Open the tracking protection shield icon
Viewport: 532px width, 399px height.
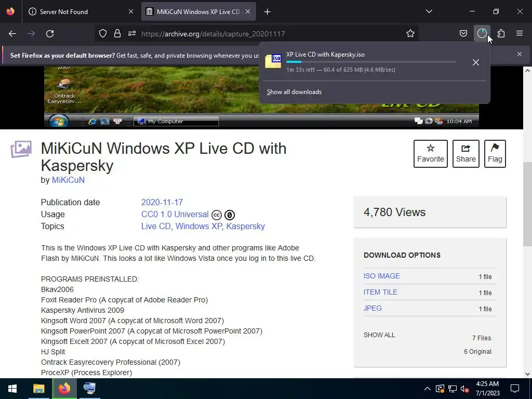click(103, 34)
